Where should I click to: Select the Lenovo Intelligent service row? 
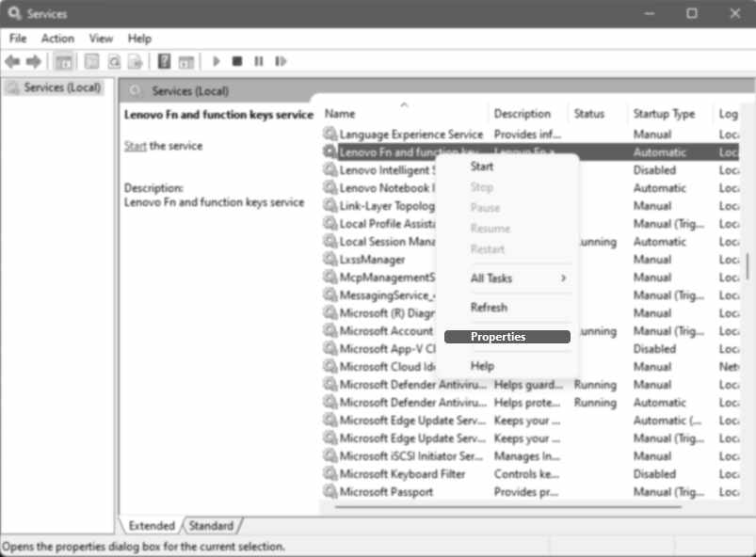click(x=395, y=169)
